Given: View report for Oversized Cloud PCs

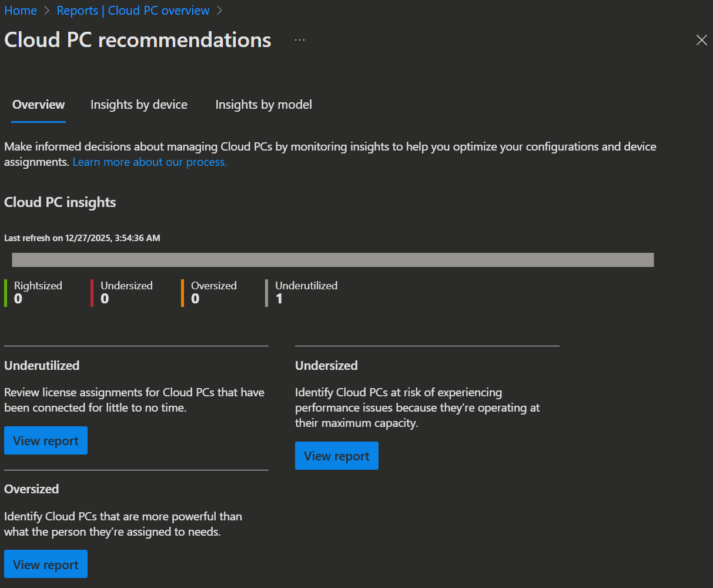Looking at the screenshot, I should click(46, 564).
